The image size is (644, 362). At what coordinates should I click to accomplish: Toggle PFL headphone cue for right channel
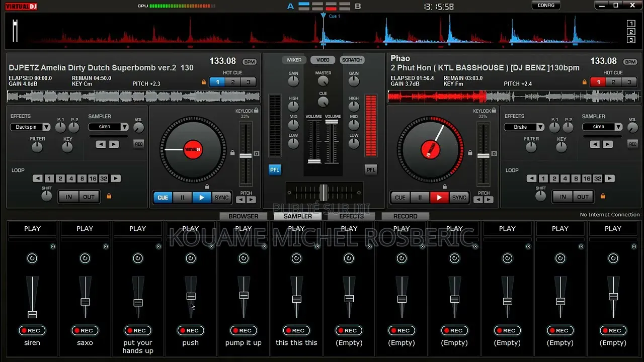pos(371,170)
